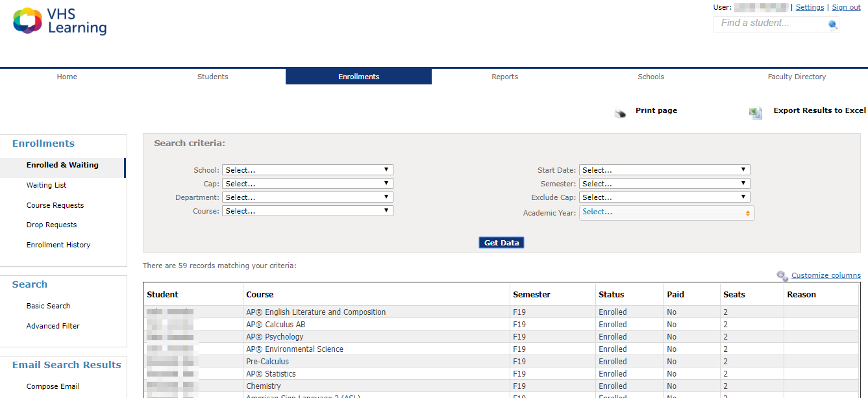Click the Export Results to Excel icon
Image resolution: width=868 pixels, height=398 pixels.
754,112
